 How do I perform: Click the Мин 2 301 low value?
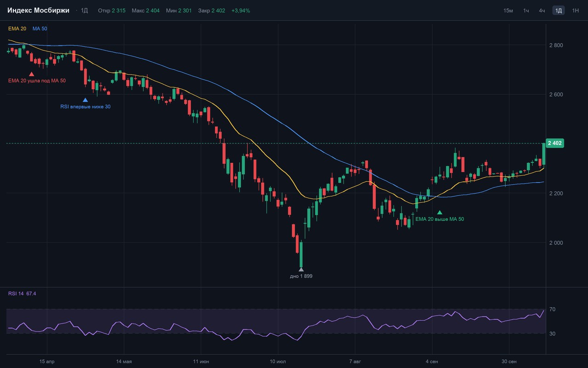pyautogui.click(x=179, y=11)
